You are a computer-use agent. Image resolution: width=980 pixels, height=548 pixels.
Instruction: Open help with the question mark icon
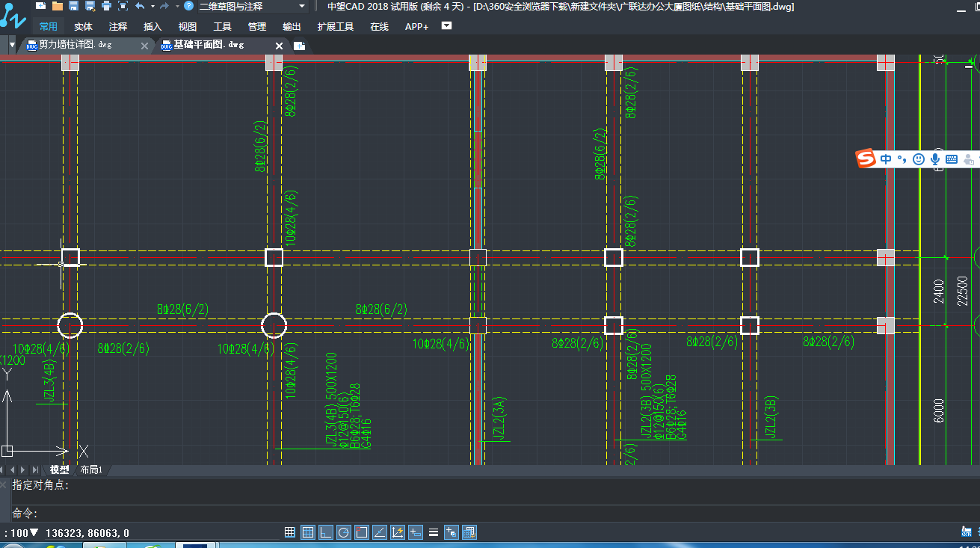click(x=189, y=6)
